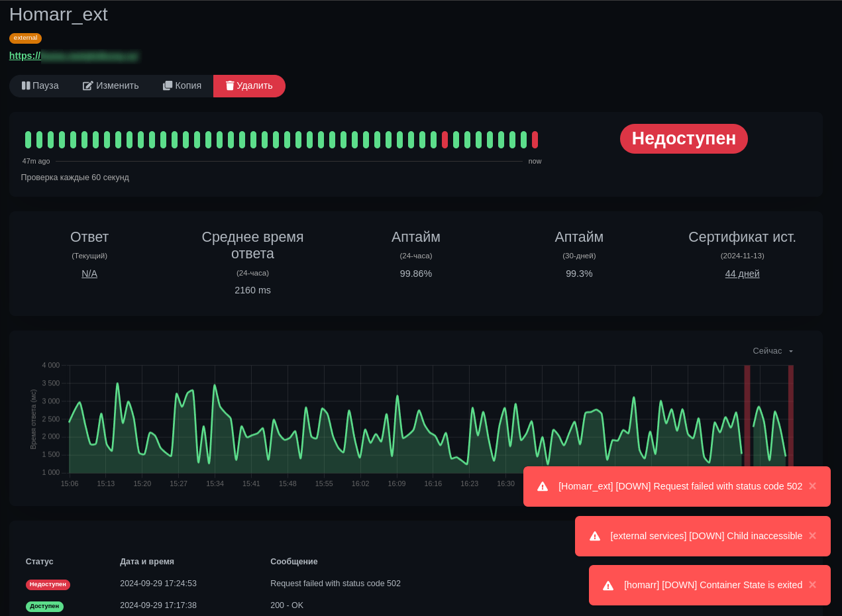Click the 99.3% 30-day uptime value
Screen dimensions: 842x616
(x=579, y=274)
